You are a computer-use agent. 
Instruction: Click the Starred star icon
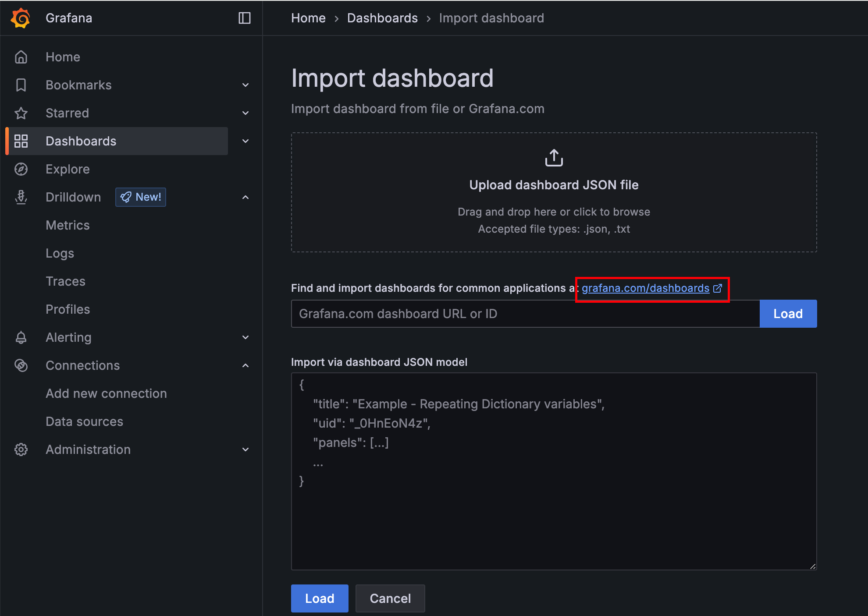(x=21, y=113)
